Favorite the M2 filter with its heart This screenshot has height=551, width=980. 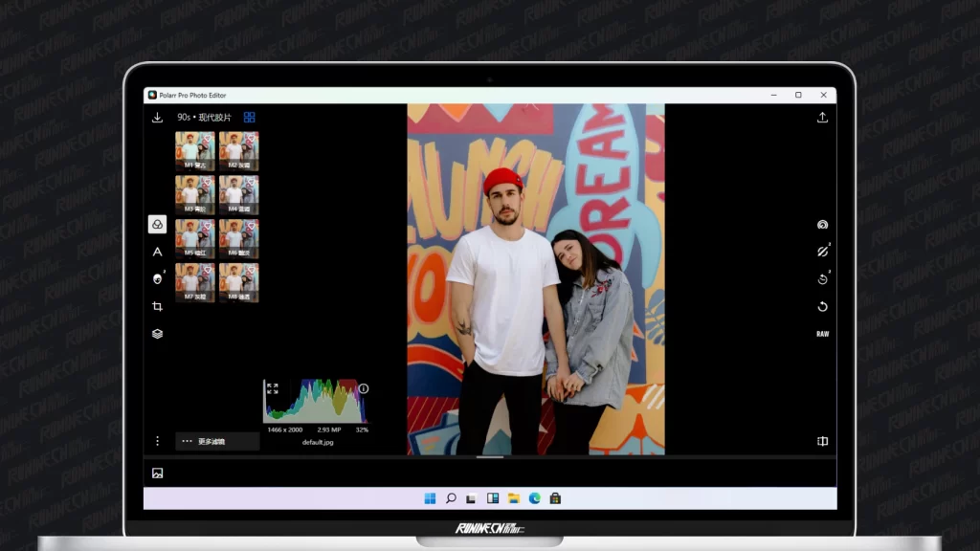251,140
